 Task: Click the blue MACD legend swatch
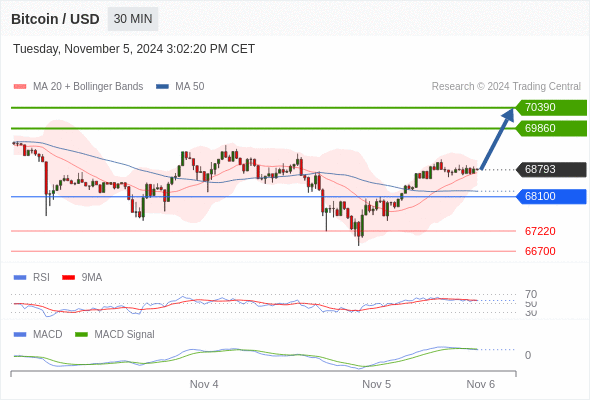pyautogui.click(x=20, y=334)
